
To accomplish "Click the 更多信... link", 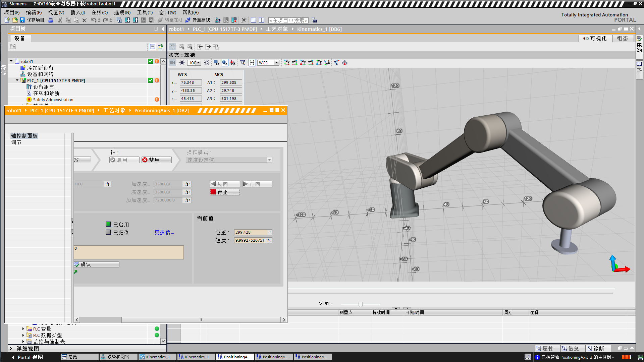I will click(x=164, y=232).
